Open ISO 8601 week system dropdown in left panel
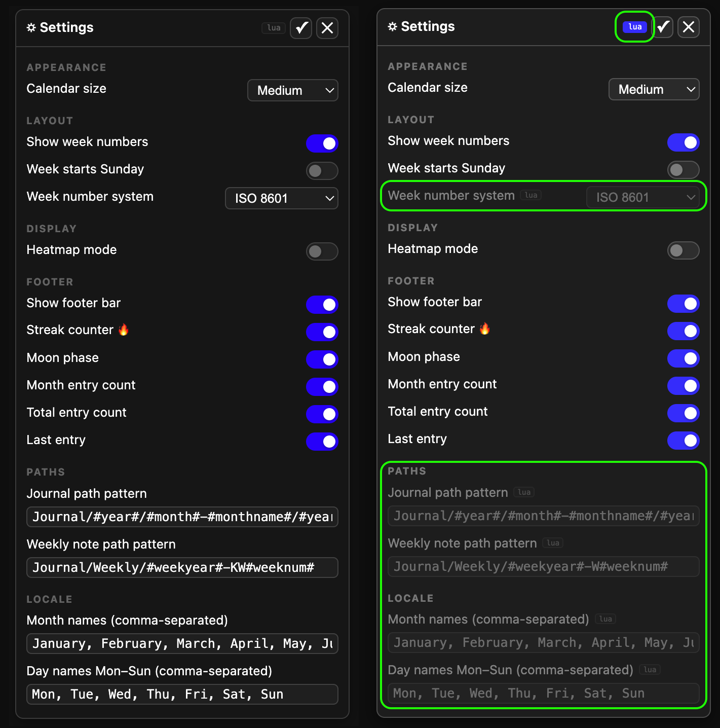 click(281, 198)
